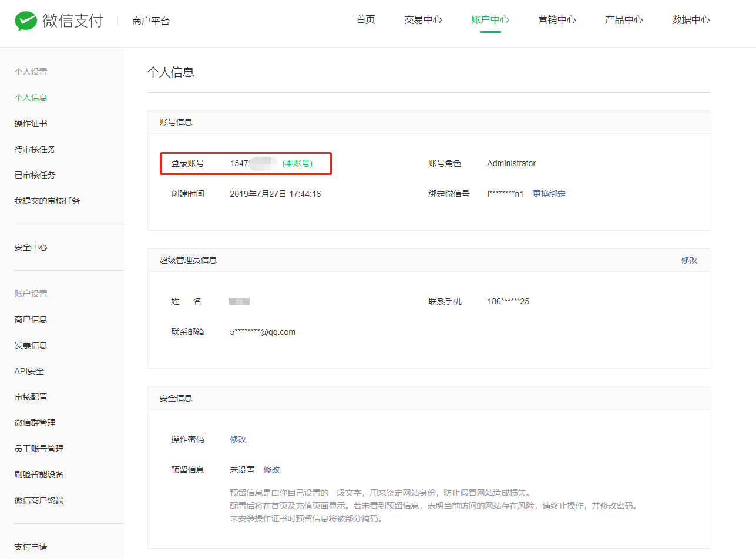Click the (本账号) label
Image resolution: width=756 pixels, height=559 pixels.
(298, 163)
